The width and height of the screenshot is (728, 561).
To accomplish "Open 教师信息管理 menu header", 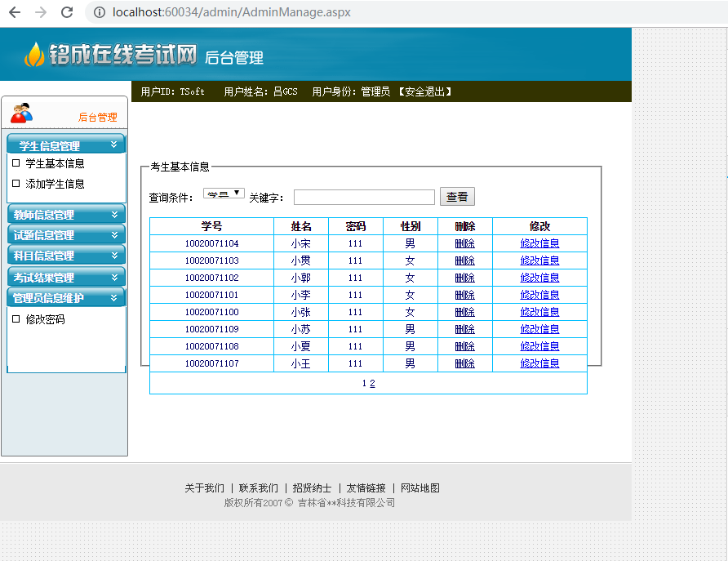I will point(66,214).
